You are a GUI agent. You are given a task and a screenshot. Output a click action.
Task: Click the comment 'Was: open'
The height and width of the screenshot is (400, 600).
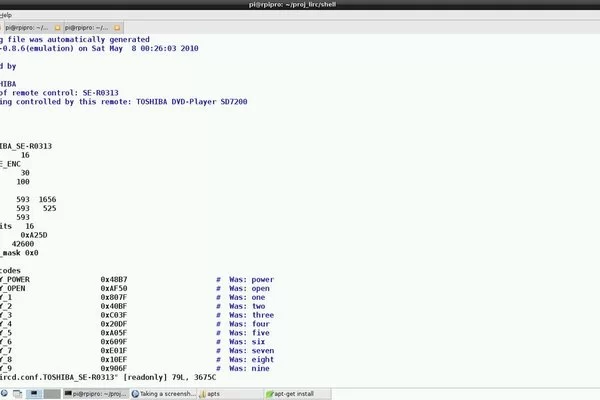pyautogui.click(x=249, y=288)
